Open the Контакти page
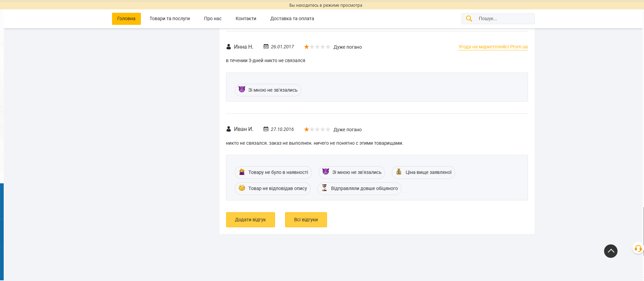 click(x=246, y=19)
